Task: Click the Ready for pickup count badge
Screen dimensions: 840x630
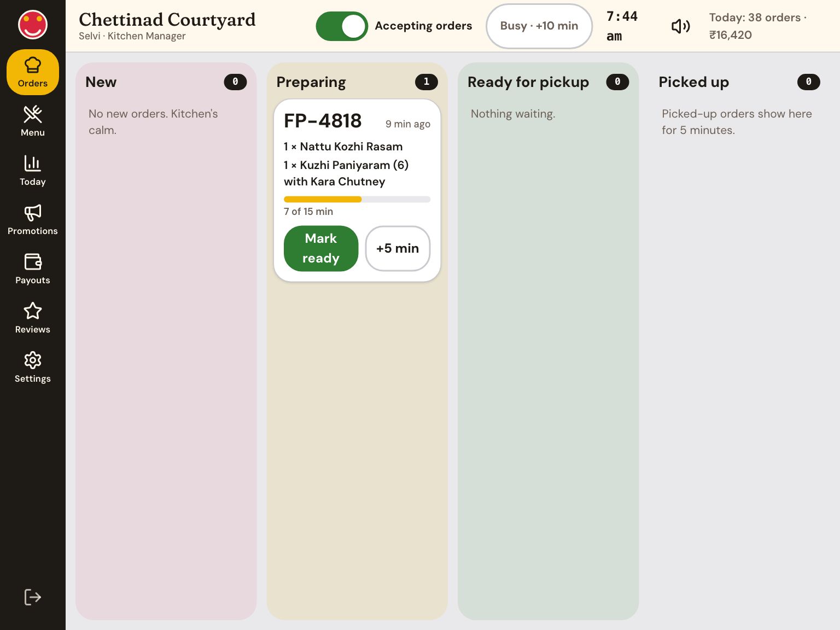Action: 617,82
